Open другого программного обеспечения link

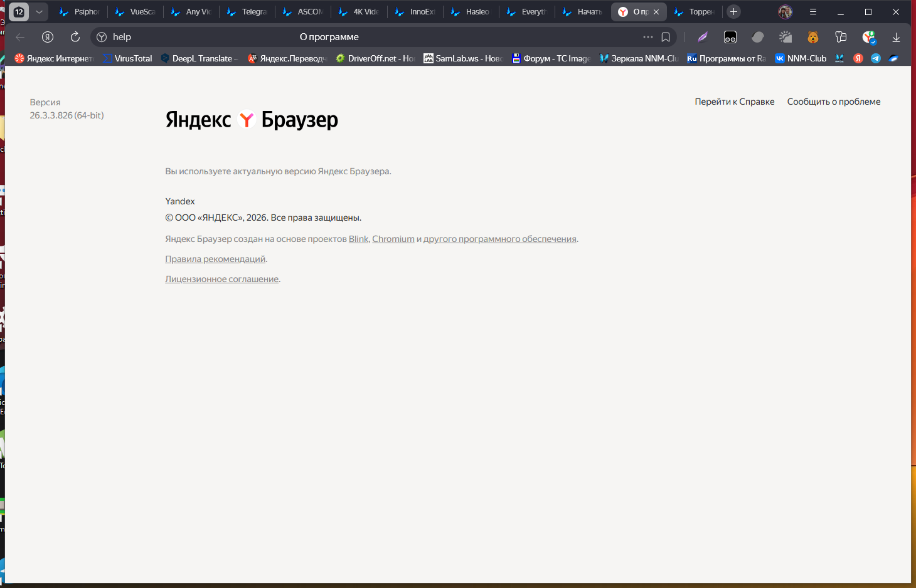(x=500, y=239)
